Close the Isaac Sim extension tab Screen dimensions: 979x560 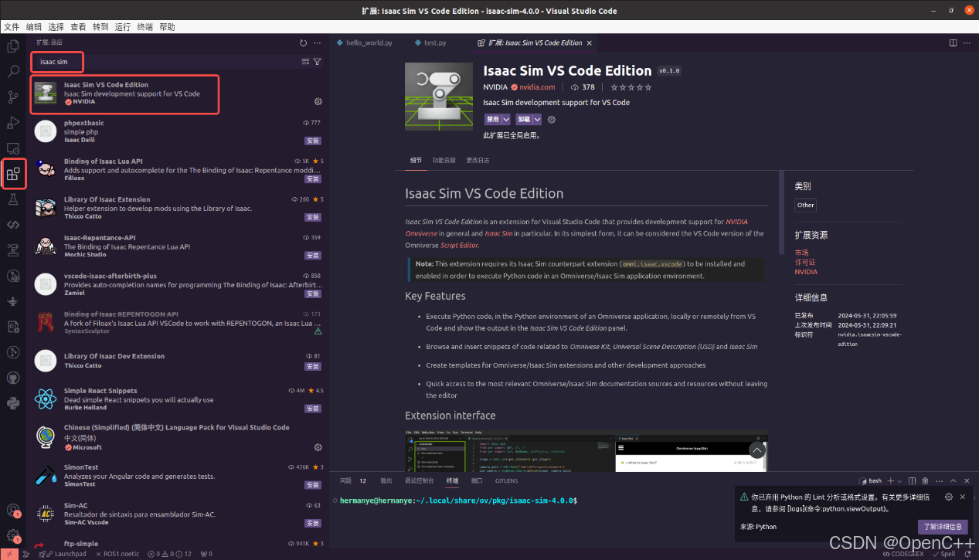point(590,43)
